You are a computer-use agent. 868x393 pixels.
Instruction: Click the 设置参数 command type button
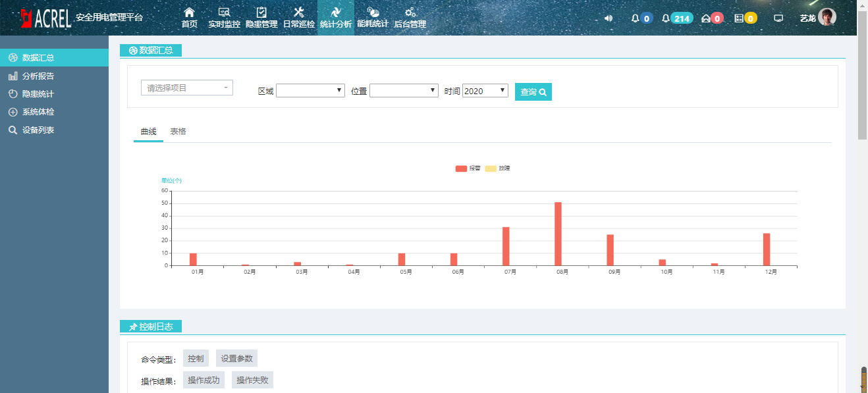tap(236, 359)
